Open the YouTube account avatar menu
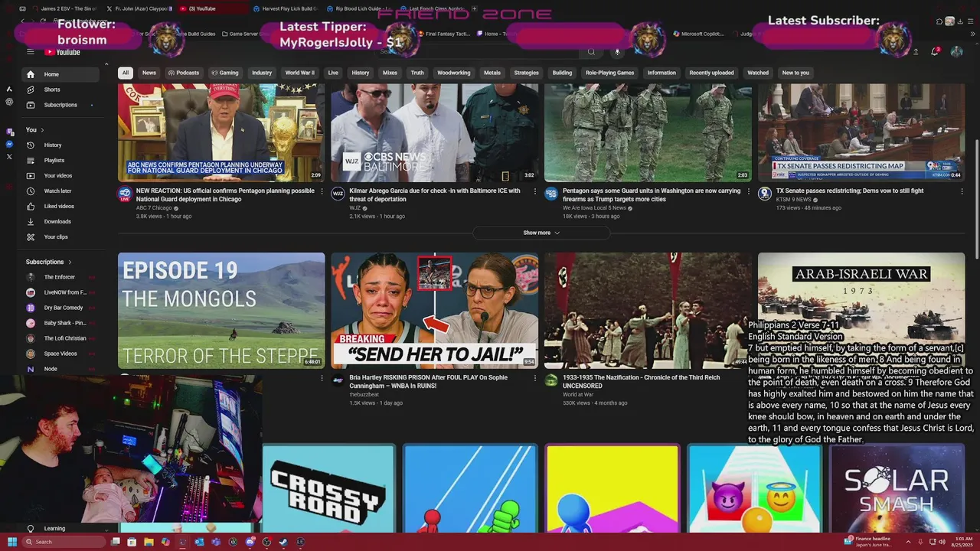Screen dimensions: 980x551 click(x=956, y=51)
